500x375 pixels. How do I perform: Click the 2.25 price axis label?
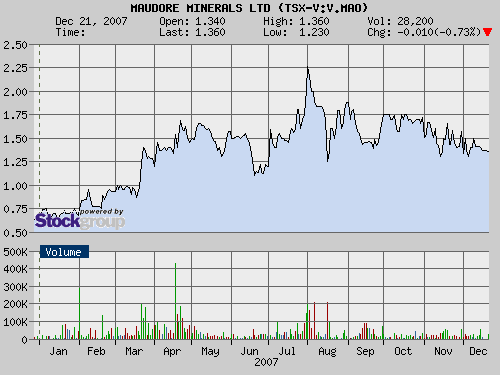point(15,68)
